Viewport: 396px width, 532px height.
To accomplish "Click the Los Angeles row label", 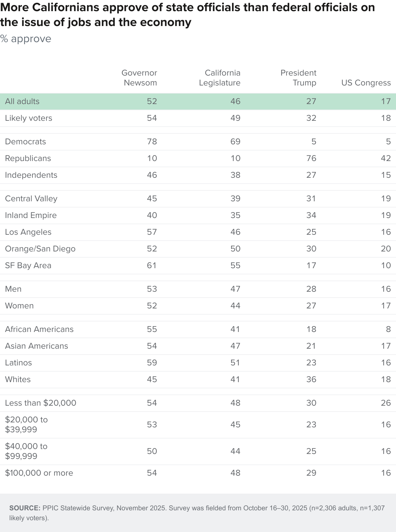I will pos(28,232).
